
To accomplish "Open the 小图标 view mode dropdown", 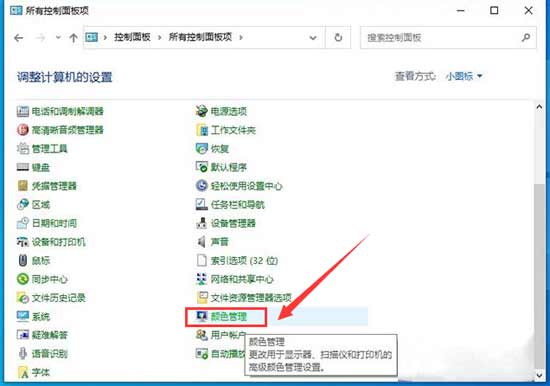I will point(464,76).
